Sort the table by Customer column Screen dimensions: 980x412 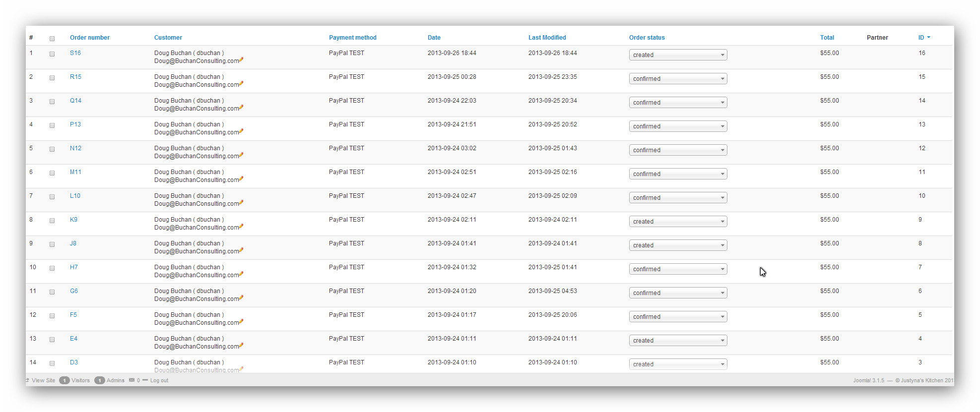168,38
